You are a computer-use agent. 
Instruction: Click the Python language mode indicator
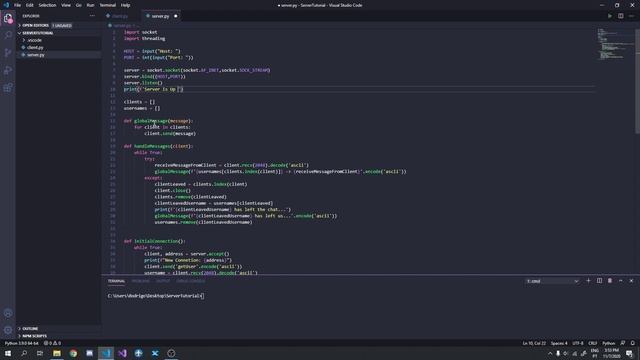click(608, 343)
